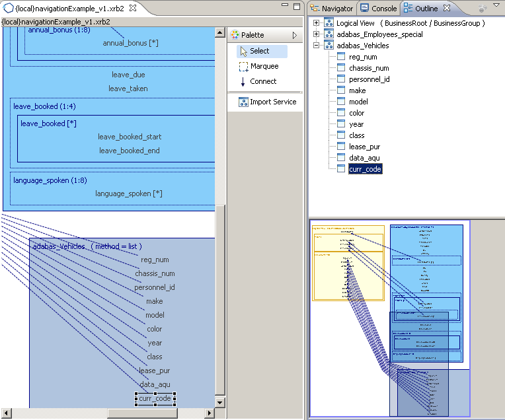Click the reg_num field icon in Outline

[341, 57]
